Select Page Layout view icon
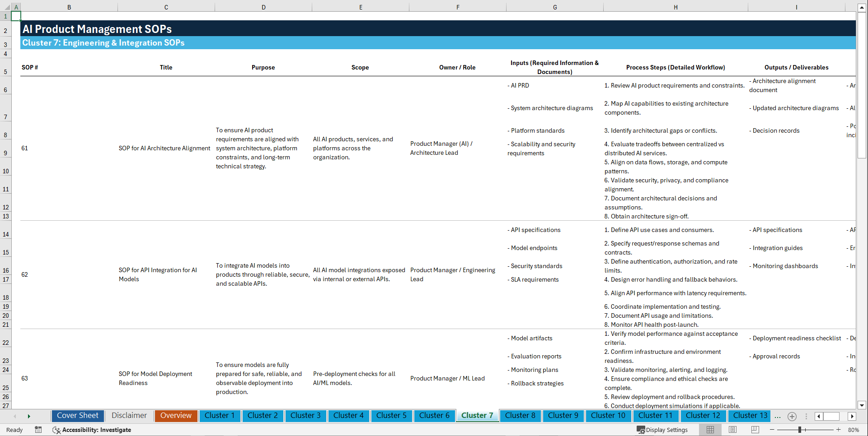This screenshot has width=868, height=436. 732,430
